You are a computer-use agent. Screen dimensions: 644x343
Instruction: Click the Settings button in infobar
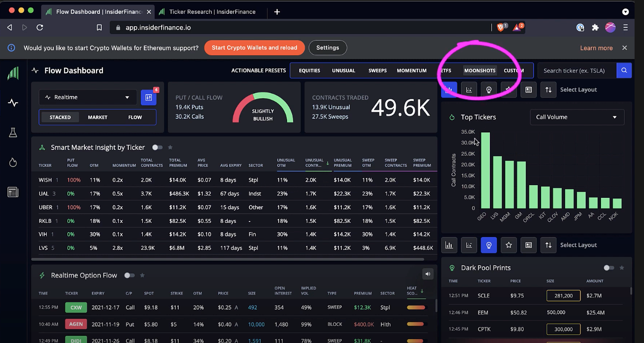pos(328,48)
